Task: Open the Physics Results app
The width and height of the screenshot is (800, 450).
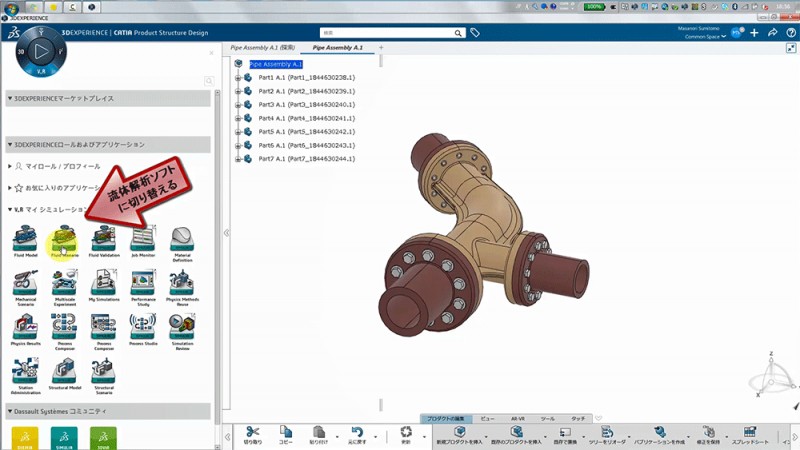Action: [26, 328]
